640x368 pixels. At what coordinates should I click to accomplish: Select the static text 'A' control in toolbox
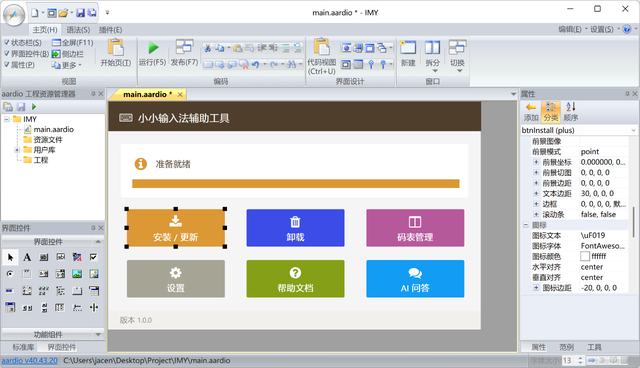click(27, 257)
